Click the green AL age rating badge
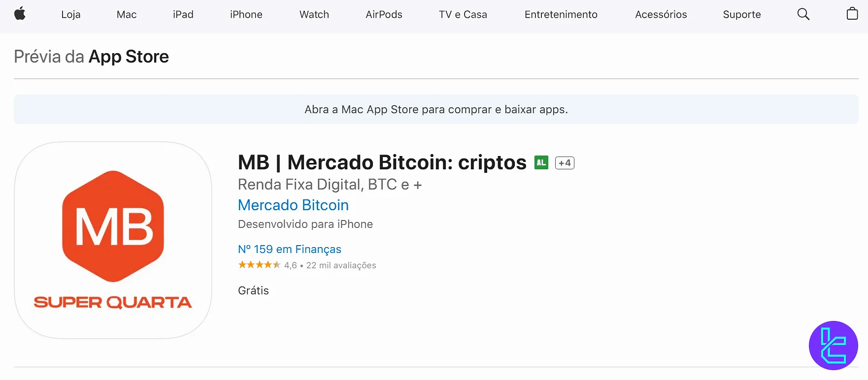 point(541,162)
